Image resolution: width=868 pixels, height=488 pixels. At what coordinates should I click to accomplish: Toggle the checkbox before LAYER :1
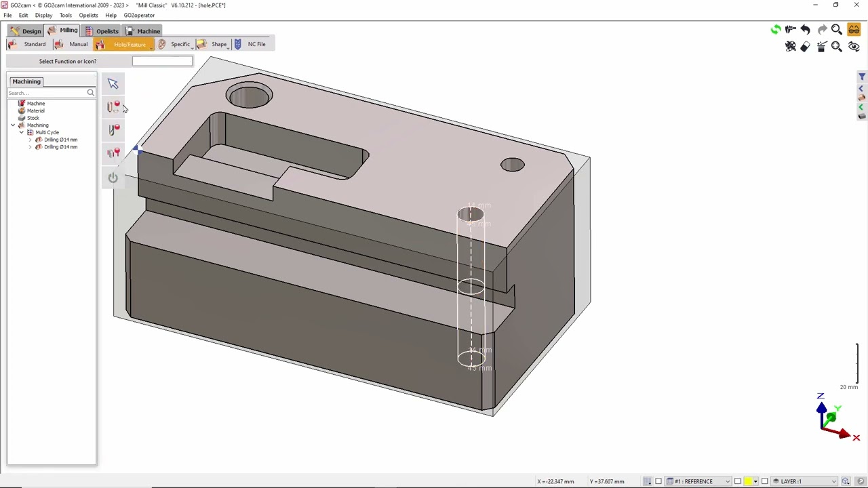765,481
